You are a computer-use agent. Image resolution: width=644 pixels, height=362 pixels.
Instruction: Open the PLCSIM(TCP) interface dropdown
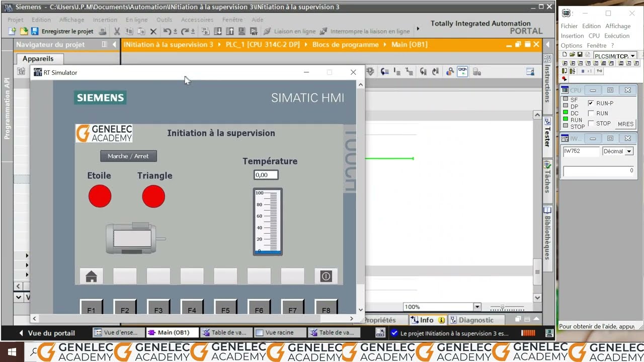coord(632,56)
